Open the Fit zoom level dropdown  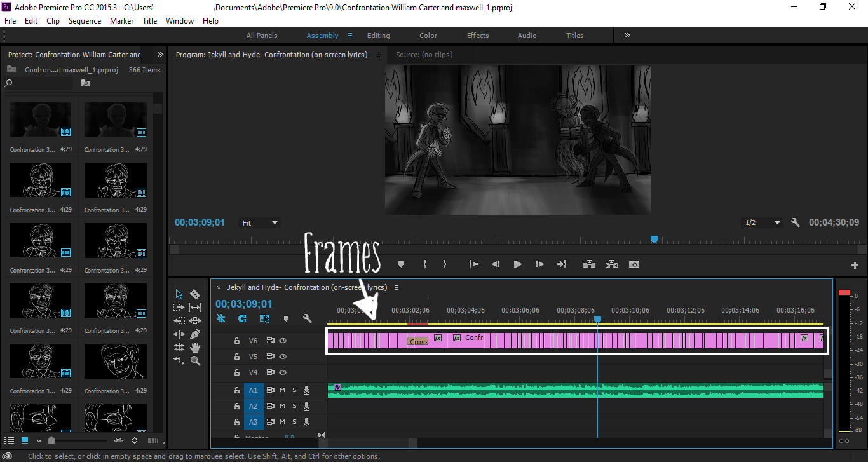click(260, 223)
